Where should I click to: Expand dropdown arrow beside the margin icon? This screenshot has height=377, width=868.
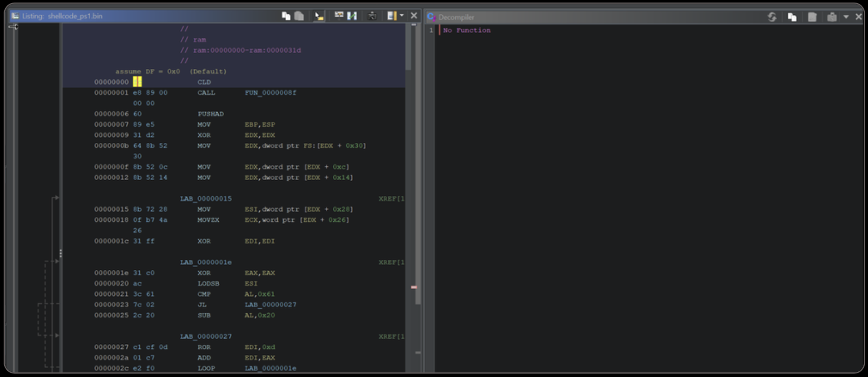(x=402, y=16)
